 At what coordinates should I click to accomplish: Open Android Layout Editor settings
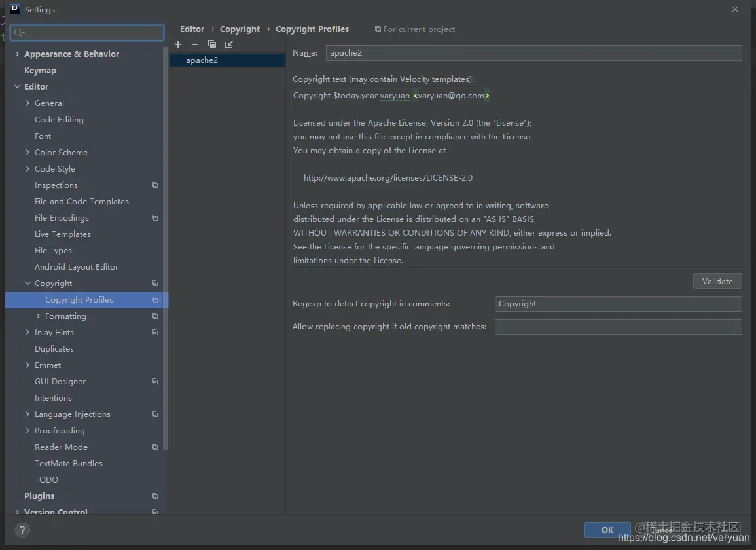point(76,266)
